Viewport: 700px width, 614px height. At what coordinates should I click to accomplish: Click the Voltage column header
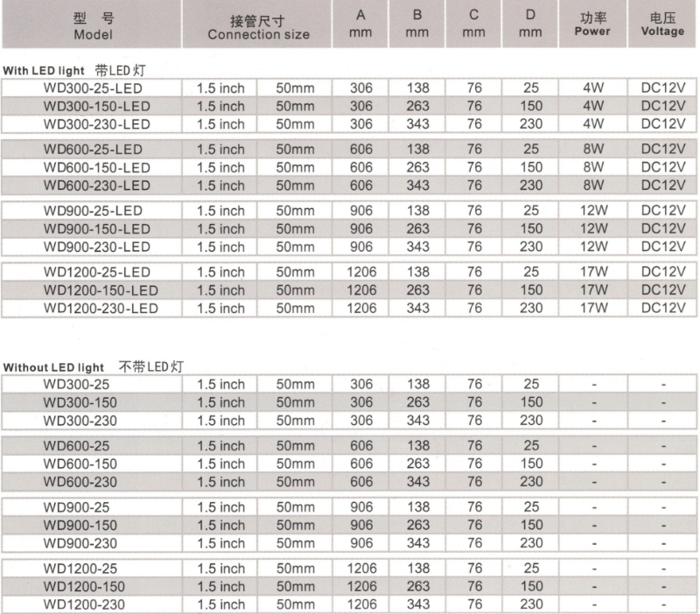[x=662, y=24]
